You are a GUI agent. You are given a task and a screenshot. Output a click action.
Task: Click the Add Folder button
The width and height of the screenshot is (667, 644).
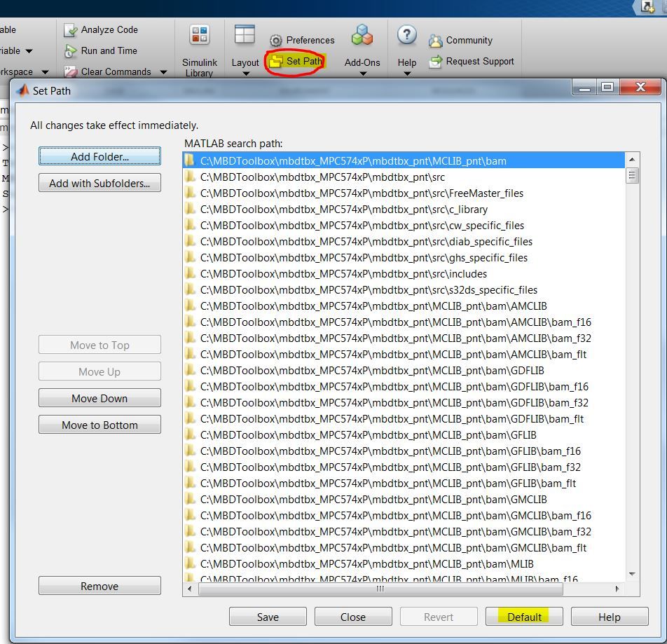coord(99,156)
